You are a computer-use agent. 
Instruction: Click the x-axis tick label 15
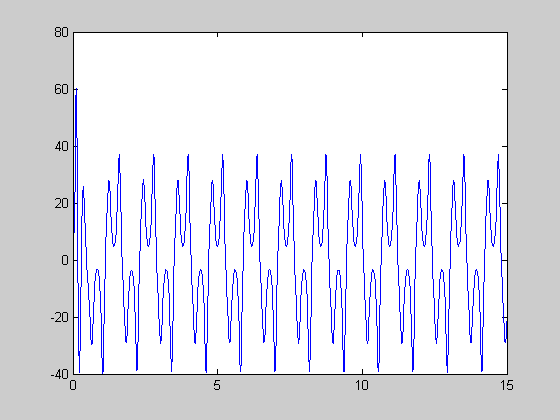pos(506,385)
